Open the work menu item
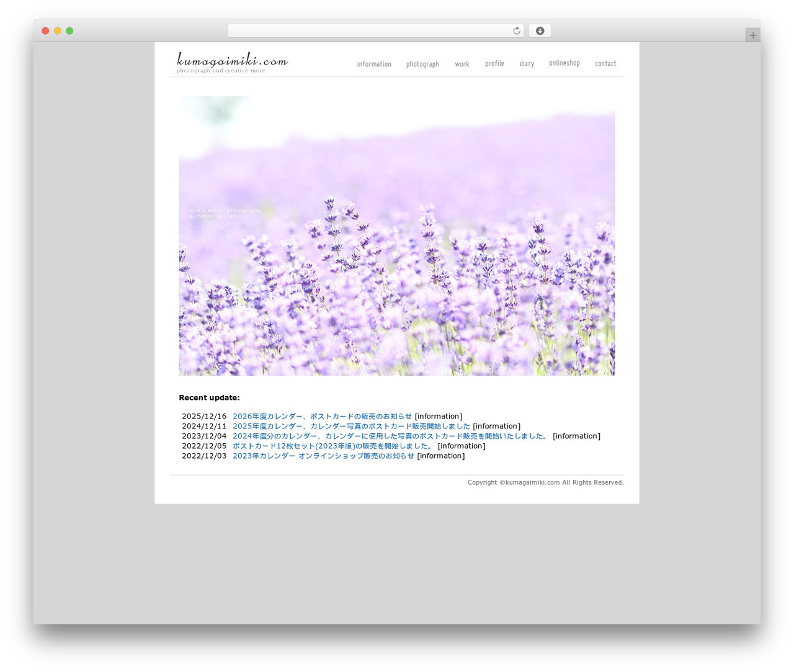Viewport: 794px width, 672px height. 462,64
